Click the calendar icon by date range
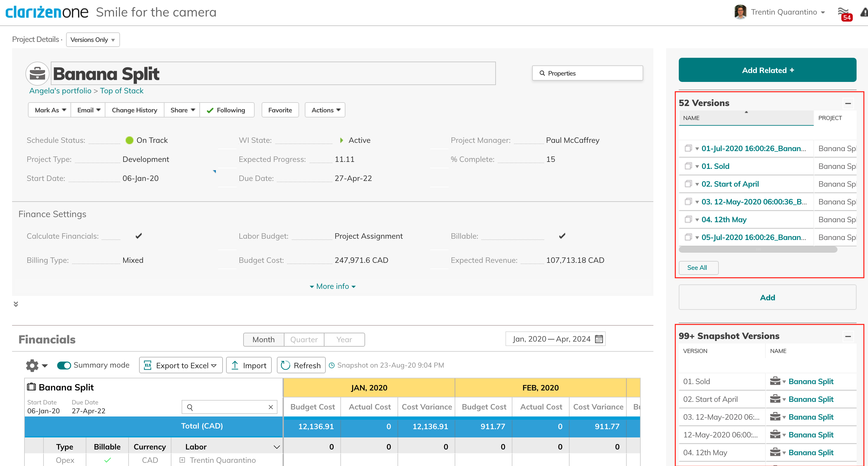 [599, 339]
